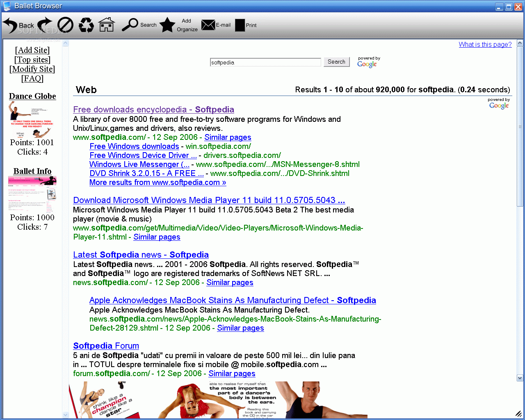Open the Modify Site link
525x420 pixels.
tap(32, 69)
